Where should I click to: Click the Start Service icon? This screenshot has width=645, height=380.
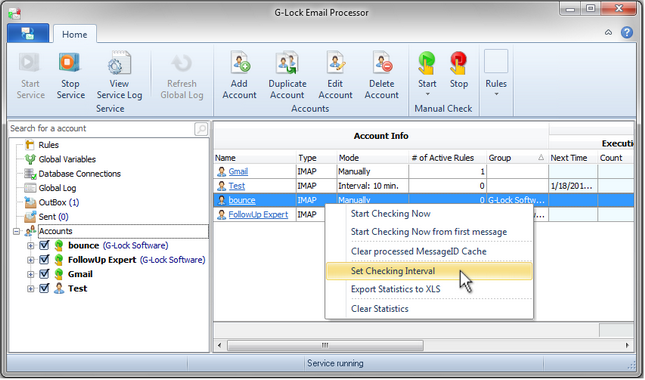[30, 63]
